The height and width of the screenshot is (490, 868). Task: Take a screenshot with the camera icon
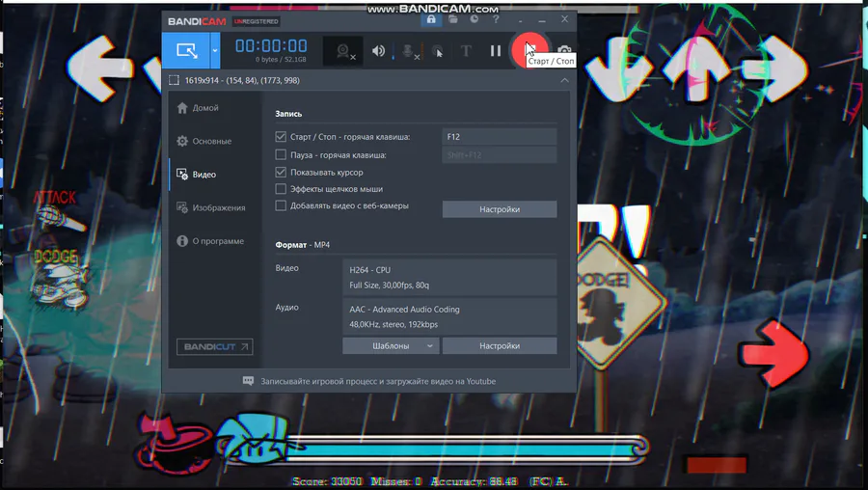coord(564,50)
